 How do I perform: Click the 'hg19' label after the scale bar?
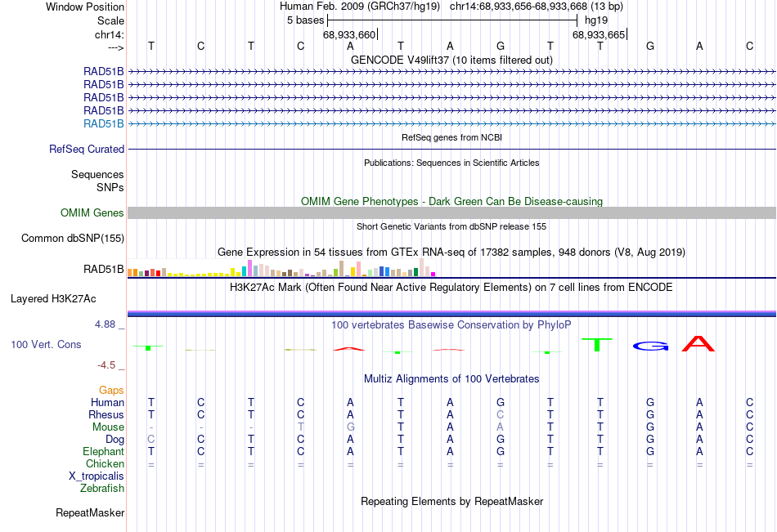596,20
